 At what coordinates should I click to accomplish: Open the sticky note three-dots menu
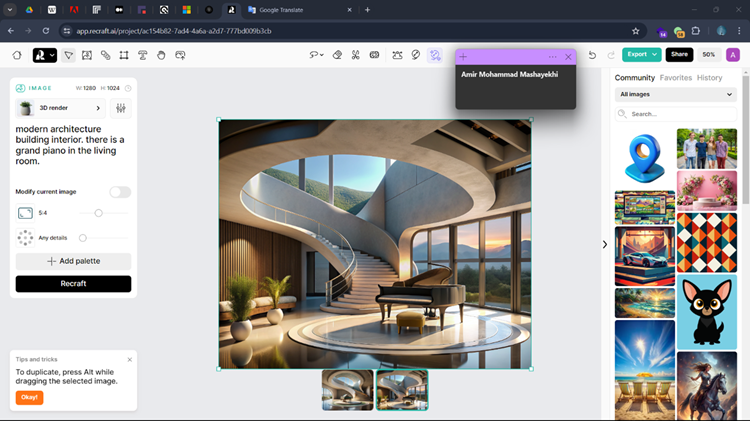click(x=552, y=57)
